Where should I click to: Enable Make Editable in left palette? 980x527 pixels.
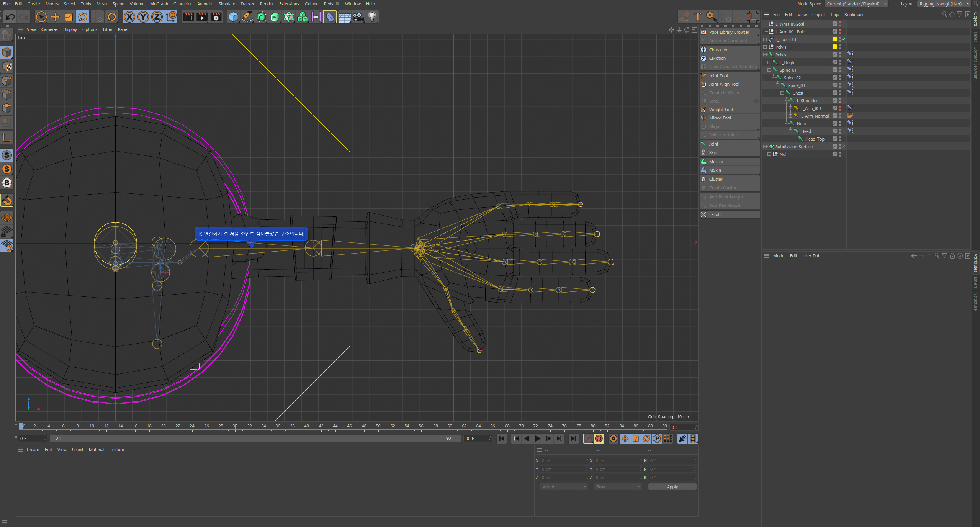pos(7,36)
